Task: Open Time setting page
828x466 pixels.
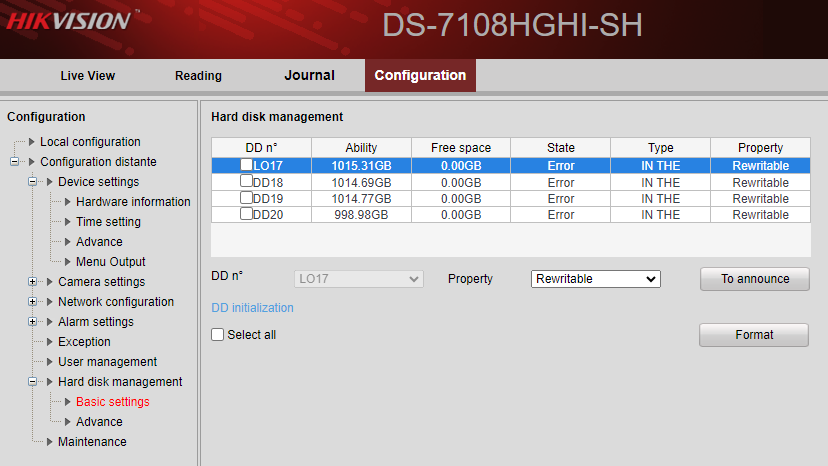Action: 108,222
